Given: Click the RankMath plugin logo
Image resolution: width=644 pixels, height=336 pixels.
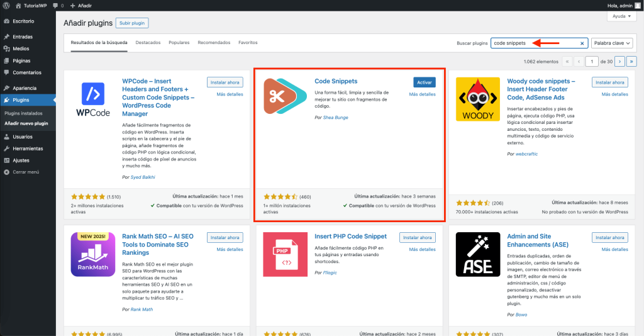Looking at the screenshot, I should point(93,255).
